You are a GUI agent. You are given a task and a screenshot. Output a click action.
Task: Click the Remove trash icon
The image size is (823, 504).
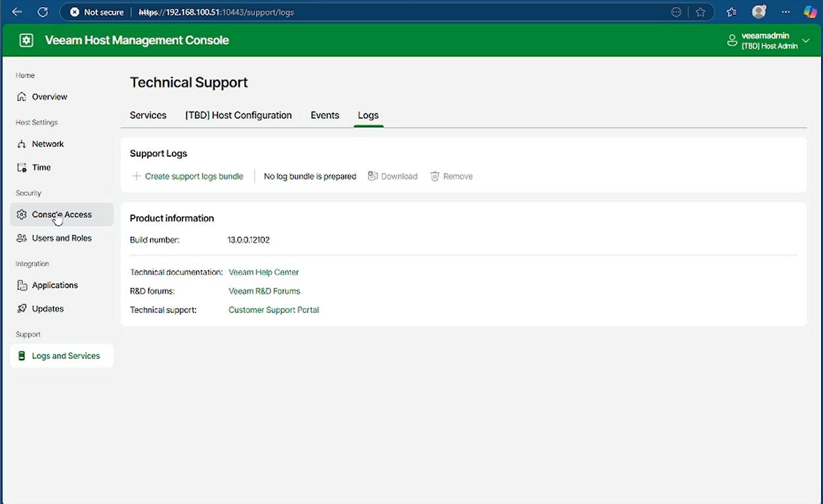(x=434, y=176)
